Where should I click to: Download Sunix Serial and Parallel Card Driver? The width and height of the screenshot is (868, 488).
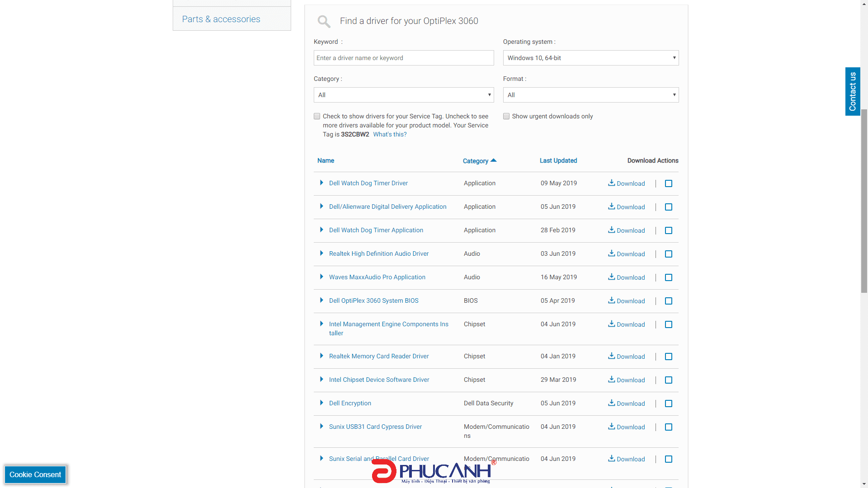pos(626,459)
